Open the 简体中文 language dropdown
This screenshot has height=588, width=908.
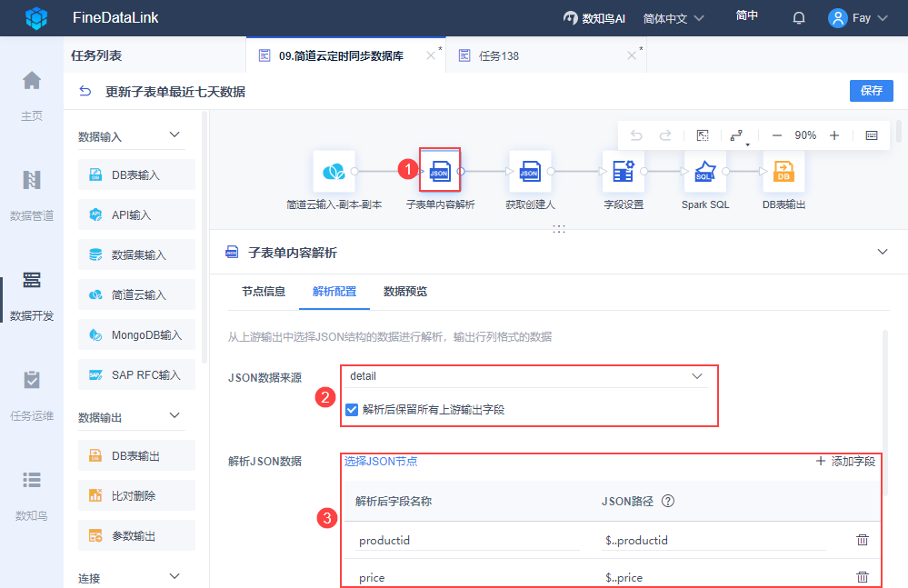click(674, 18)
